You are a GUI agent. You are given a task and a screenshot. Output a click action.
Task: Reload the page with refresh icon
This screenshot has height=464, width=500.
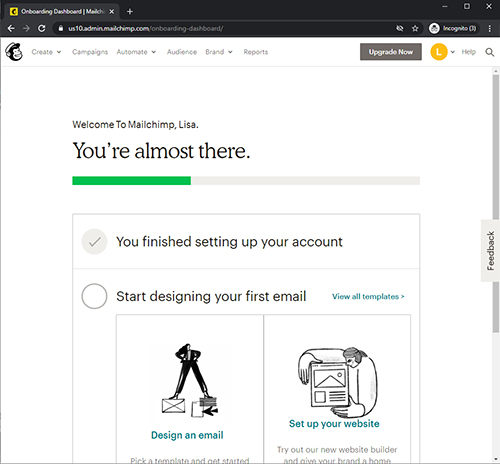[41, 28]
